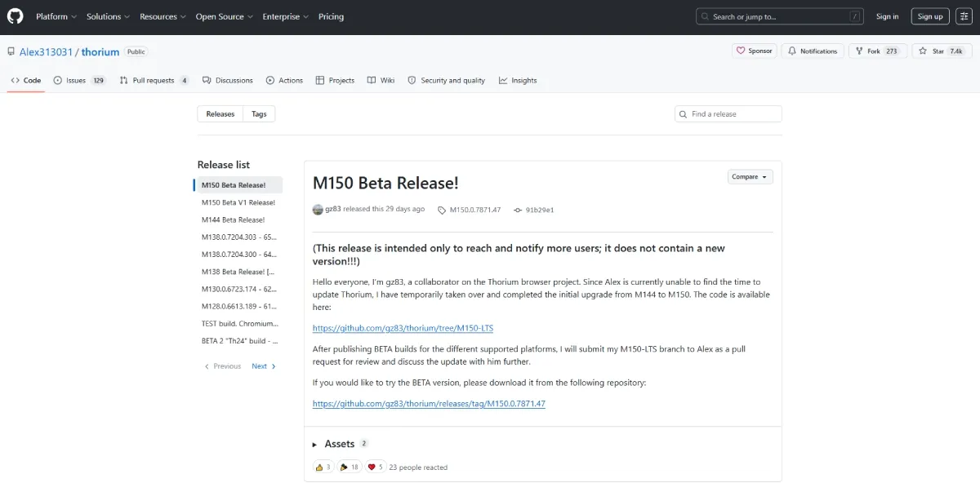Switch to the Projects tab
Image resolution: width=980 pixels, height=483 pixels.
pyautogui.click(x=335, y=80)
